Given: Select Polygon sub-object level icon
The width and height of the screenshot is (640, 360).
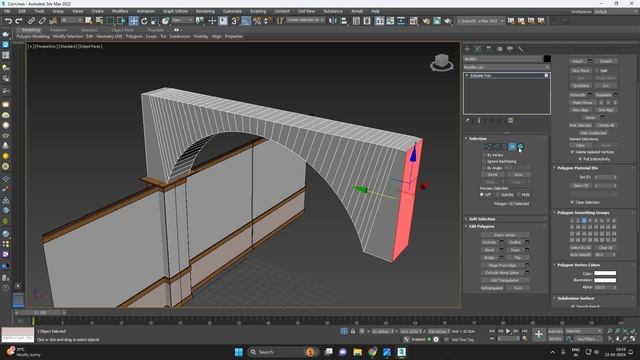Looking at the screenshot, I should tap(512, 147).
